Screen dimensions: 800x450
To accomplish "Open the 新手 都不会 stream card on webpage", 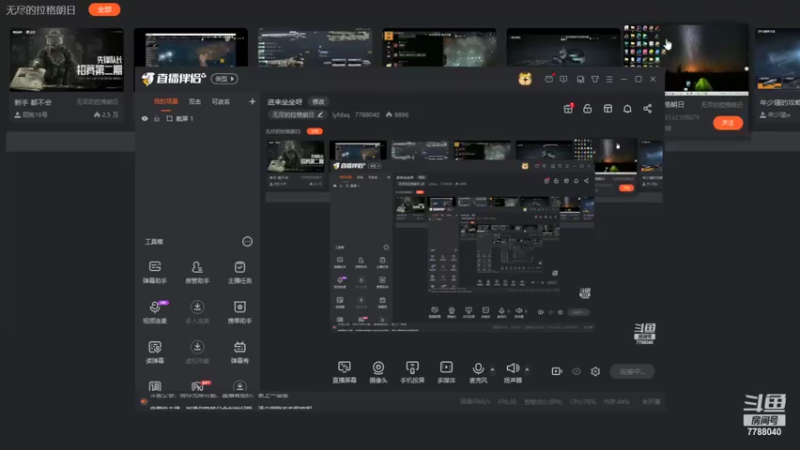I will [66, 74].
